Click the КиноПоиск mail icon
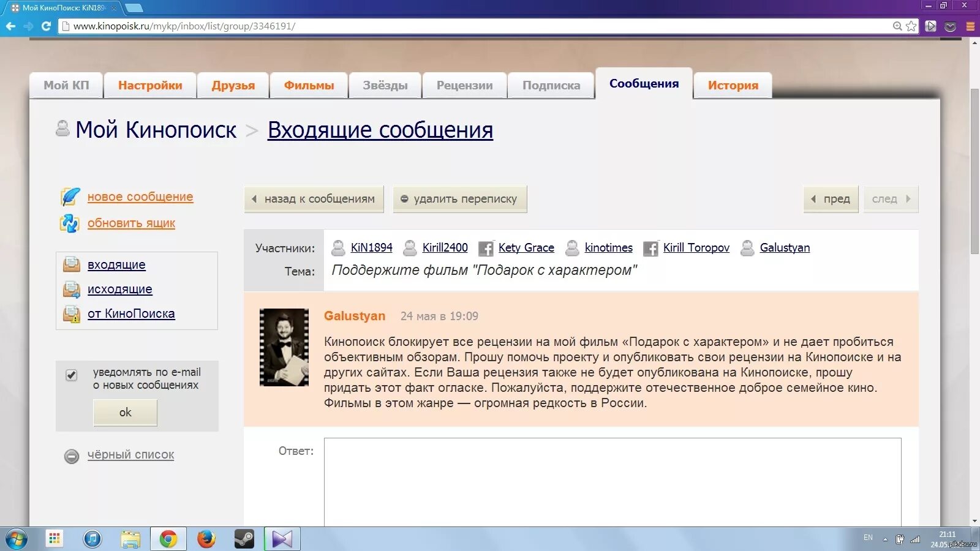The height and width of the screenshot is (551, 980). (72, 314)
